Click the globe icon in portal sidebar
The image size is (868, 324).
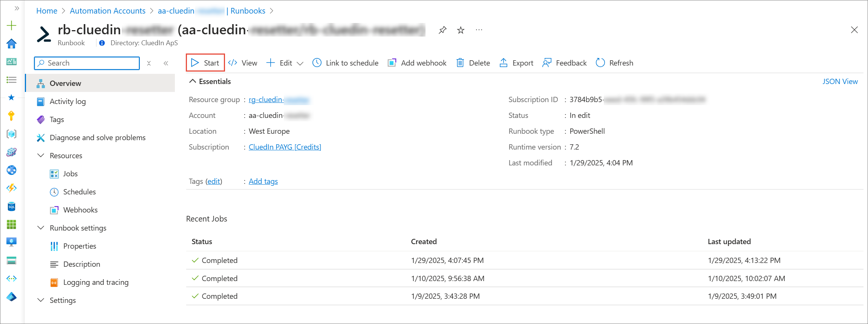click(x=12, y=170)
